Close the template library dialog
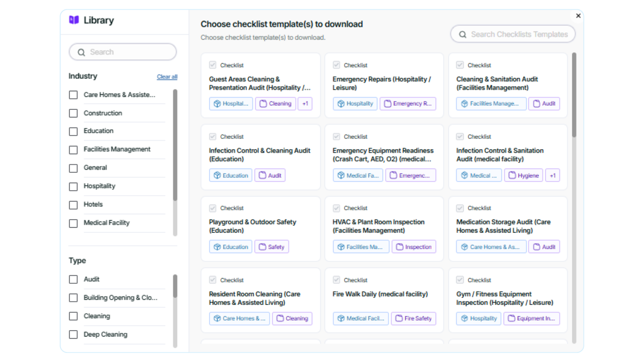Screen dimensions: 644x362 (x=578, y=16)
